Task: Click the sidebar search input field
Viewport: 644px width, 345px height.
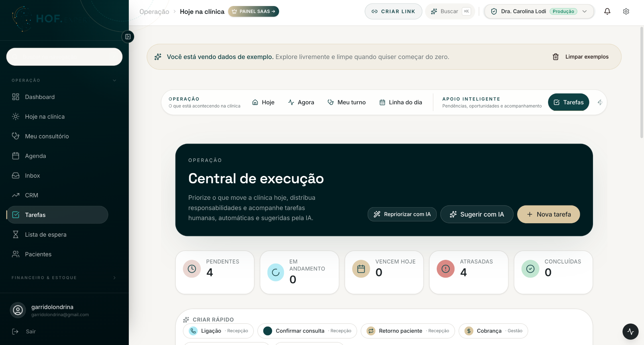Action: coord(64,57)
